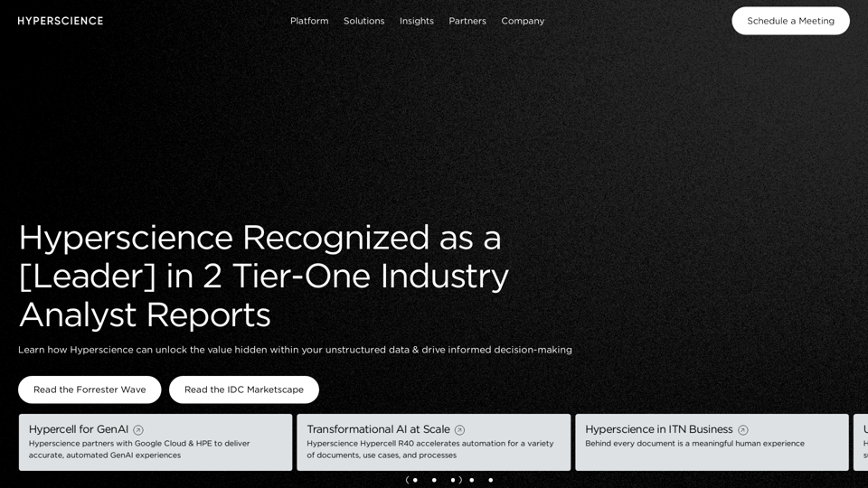This screenshot has width=868, height=488.
Task: Click the Schedule a Meeting button
Action: click(790, 21)
